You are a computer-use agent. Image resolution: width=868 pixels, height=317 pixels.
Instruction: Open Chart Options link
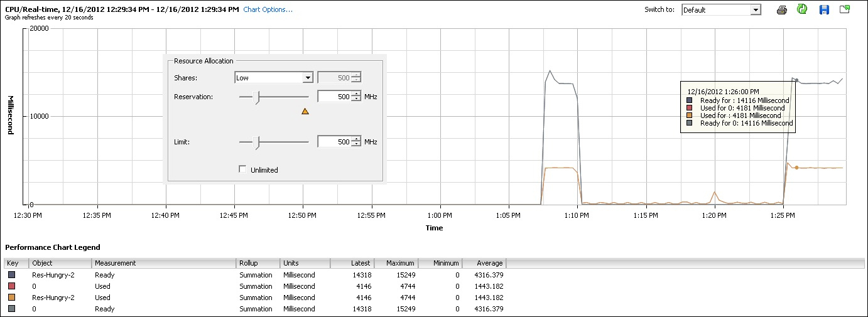[x=268, y=9]
